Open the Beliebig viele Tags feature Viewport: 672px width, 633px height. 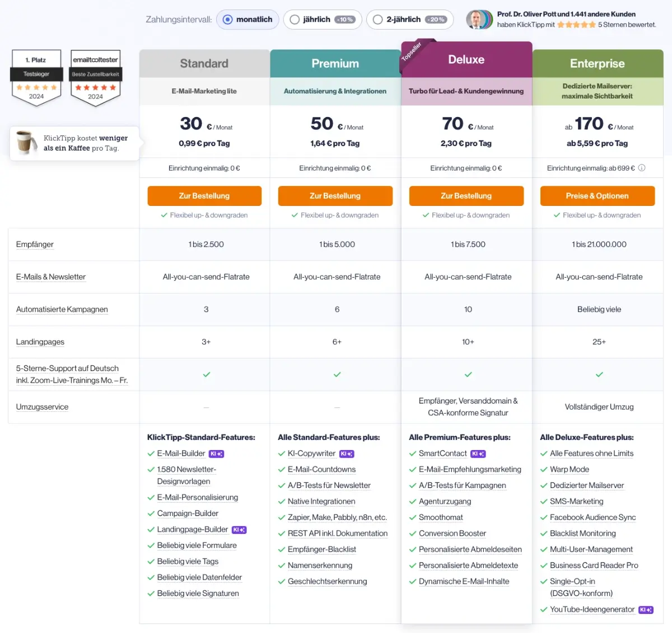[188, 562]
